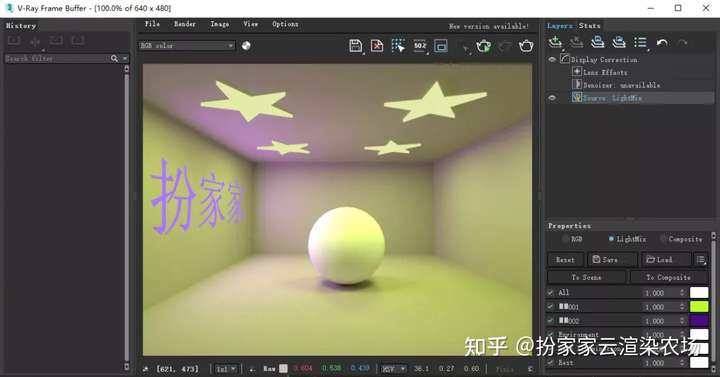Click the leftmost status bar icon
The height and width of the screenshot is (377, 720).
(x=146, y=369)
